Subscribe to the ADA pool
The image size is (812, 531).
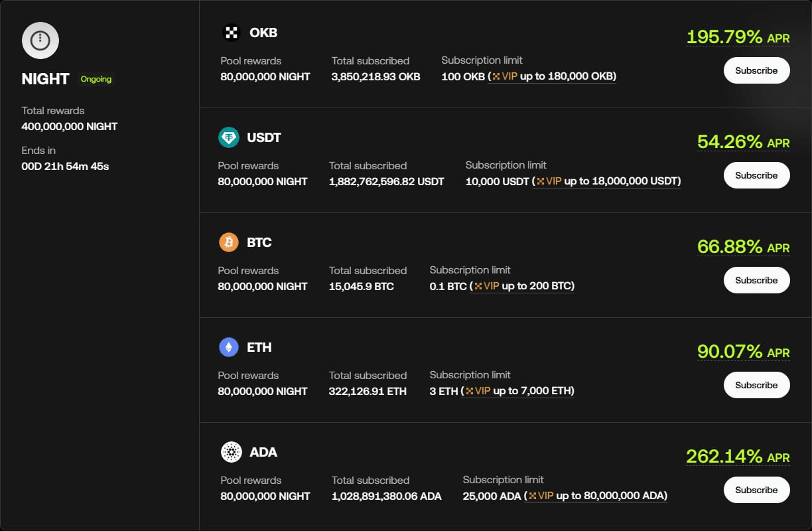(x=756, y=490)
